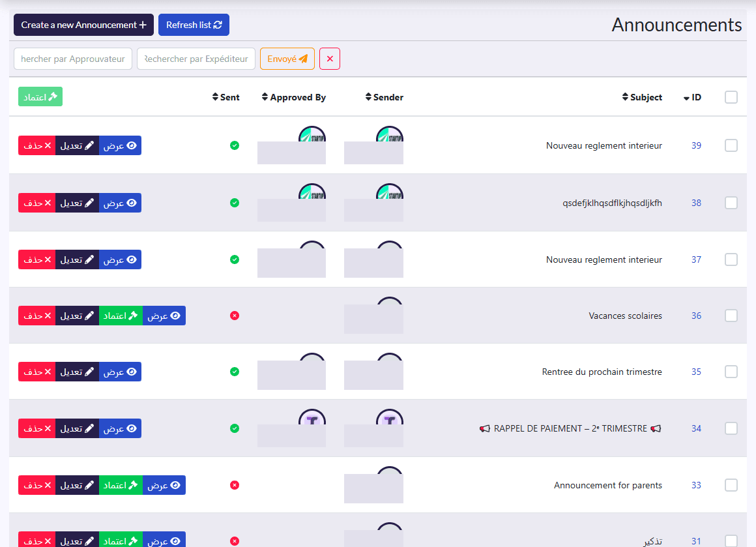Focus the Approuvateur search field
The height and width of the screenshot is (547, 756).
73,59
